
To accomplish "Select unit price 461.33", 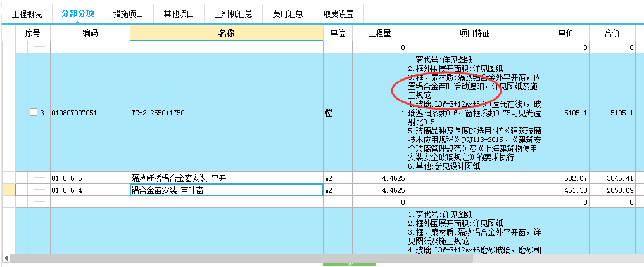I will coord(566,190).
